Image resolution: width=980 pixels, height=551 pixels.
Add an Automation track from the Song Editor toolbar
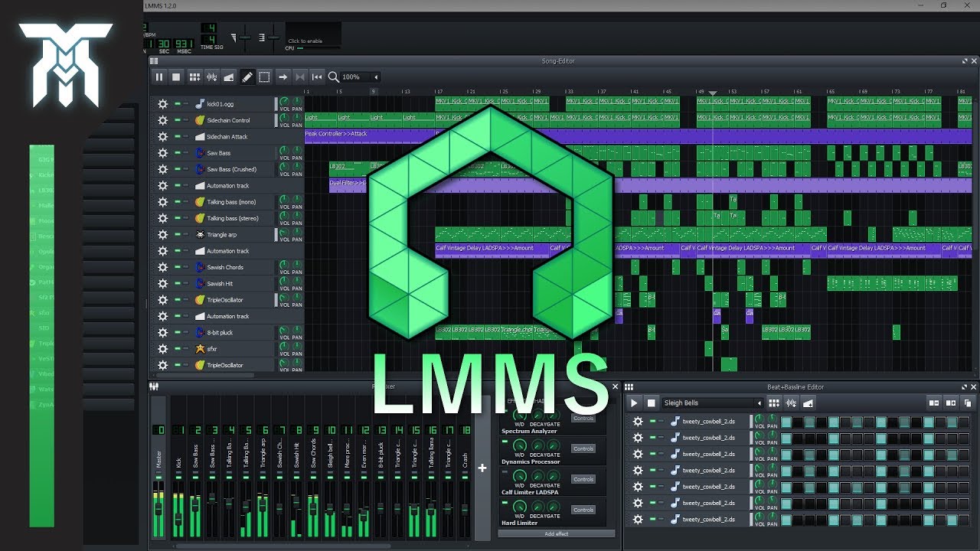point(230,77)
